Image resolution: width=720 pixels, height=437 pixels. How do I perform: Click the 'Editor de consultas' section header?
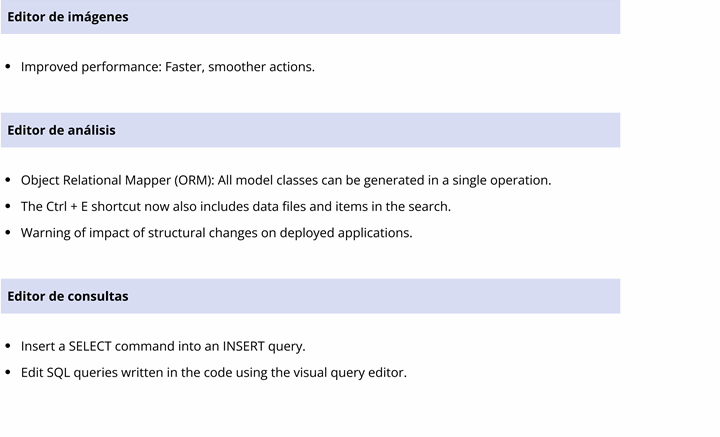point(310,296)
